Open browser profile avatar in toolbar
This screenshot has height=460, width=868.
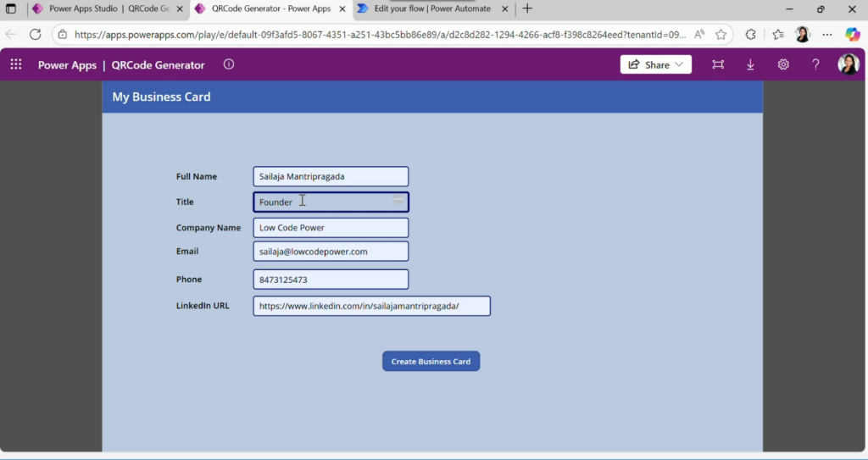tap(803, 35)
